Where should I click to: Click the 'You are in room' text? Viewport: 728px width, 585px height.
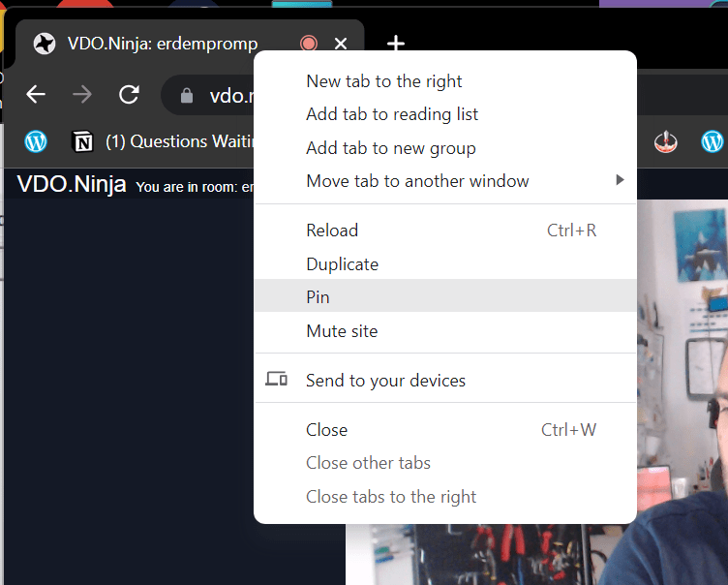click(195, 187)
